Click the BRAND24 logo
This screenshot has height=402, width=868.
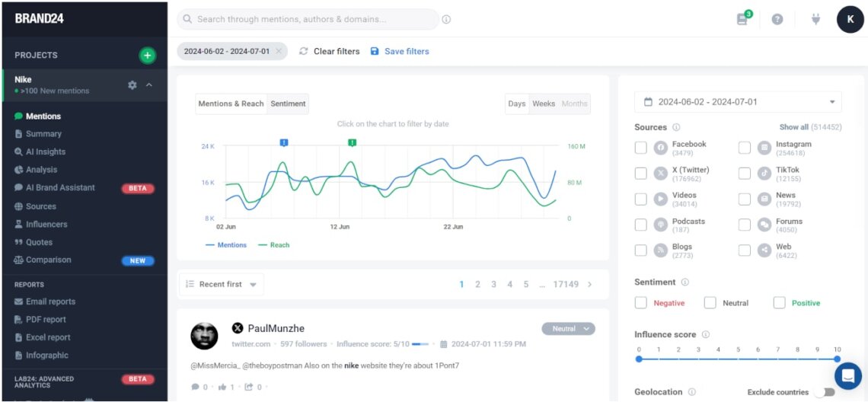[x=40, y=19]
